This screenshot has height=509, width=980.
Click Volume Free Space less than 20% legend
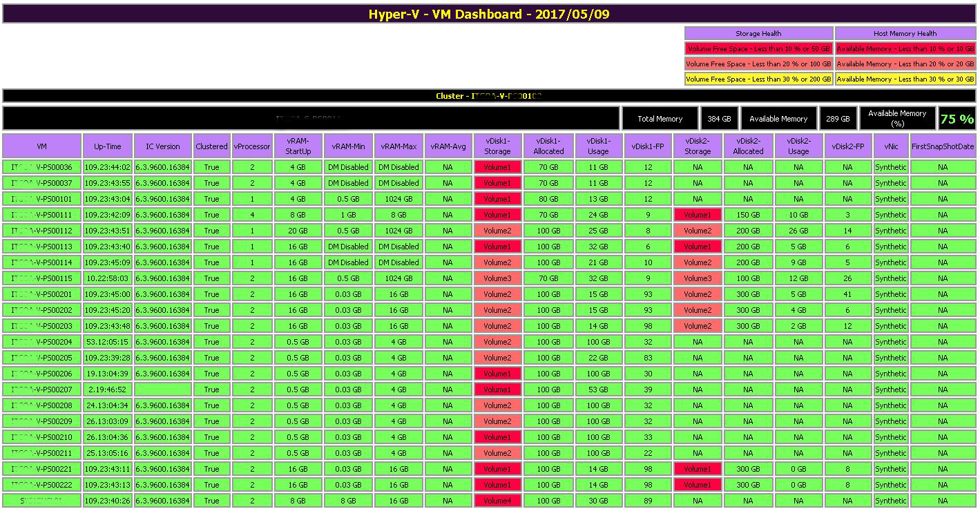click(758, 64)
